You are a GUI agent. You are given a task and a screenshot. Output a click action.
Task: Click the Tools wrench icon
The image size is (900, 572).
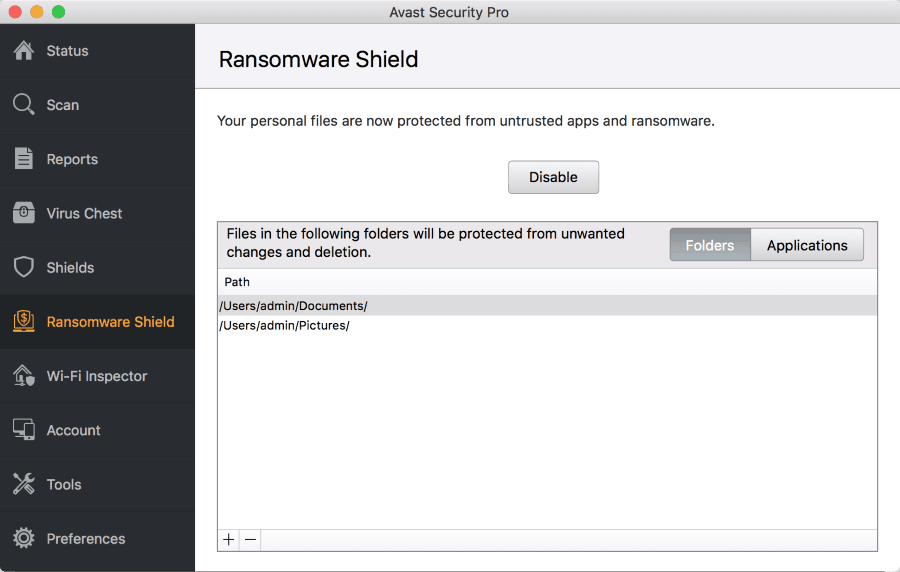[24, 484]
